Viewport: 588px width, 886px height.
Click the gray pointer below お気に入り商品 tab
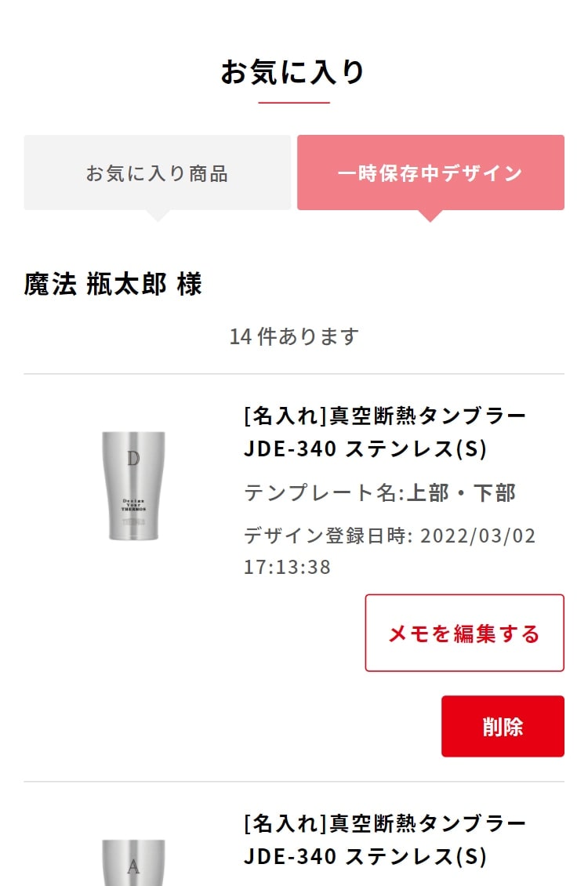158,216
